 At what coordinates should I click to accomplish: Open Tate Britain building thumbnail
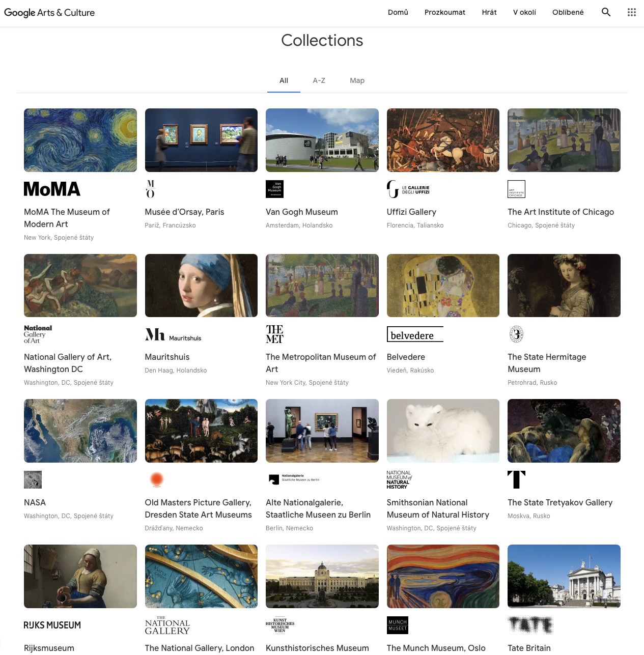point(564,576)
